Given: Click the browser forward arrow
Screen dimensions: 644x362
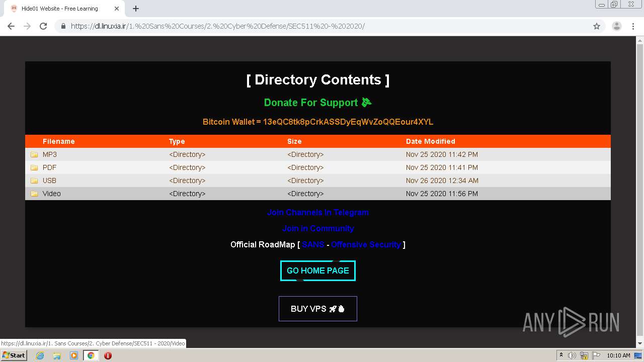Looking at the screenshot, I should [x=27, y=26].
